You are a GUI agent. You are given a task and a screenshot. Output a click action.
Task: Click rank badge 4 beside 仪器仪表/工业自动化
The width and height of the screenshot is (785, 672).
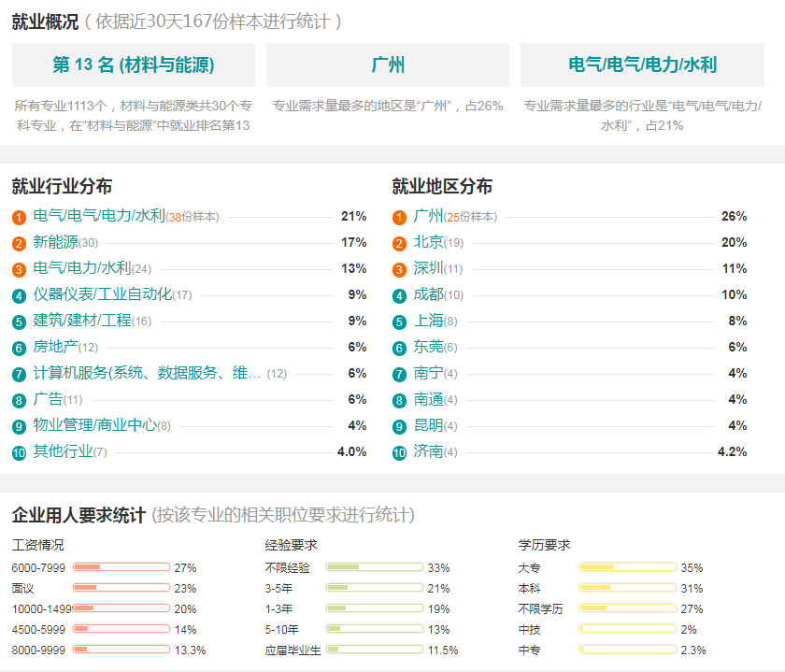(x=19, y=296)
